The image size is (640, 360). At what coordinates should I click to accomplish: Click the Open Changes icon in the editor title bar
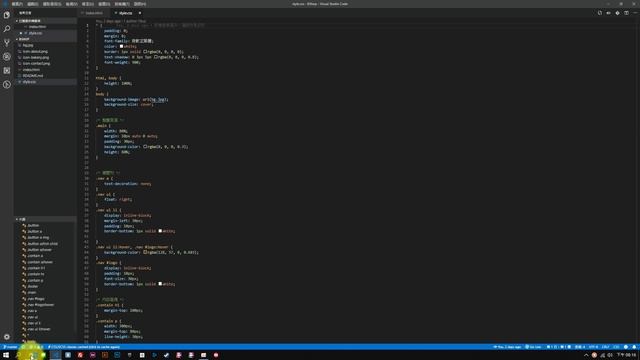click(600, 13)
